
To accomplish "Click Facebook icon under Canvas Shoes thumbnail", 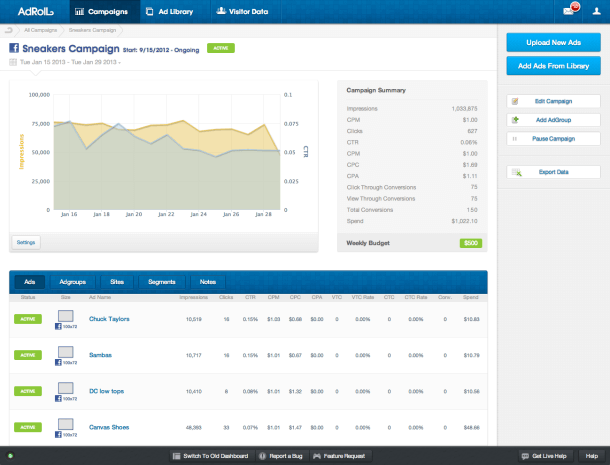I will 58,435.
